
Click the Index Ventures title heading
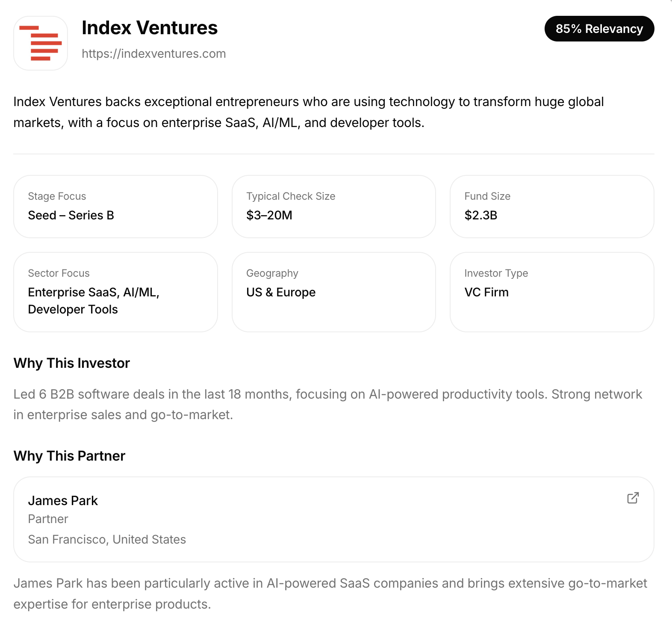pos(150,28)
